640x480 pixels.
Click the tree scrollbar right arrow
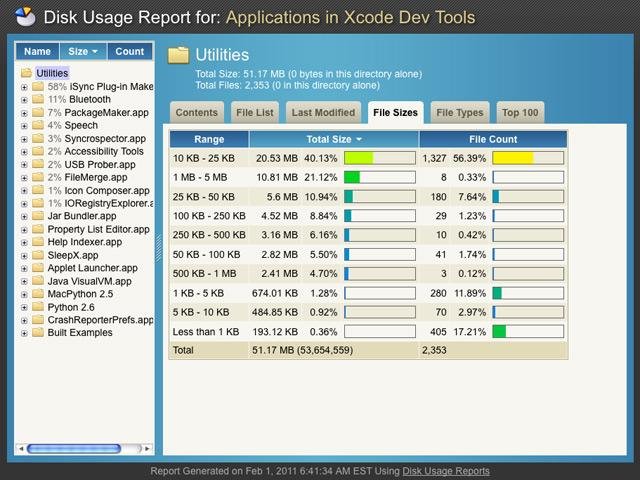(148, 449)
